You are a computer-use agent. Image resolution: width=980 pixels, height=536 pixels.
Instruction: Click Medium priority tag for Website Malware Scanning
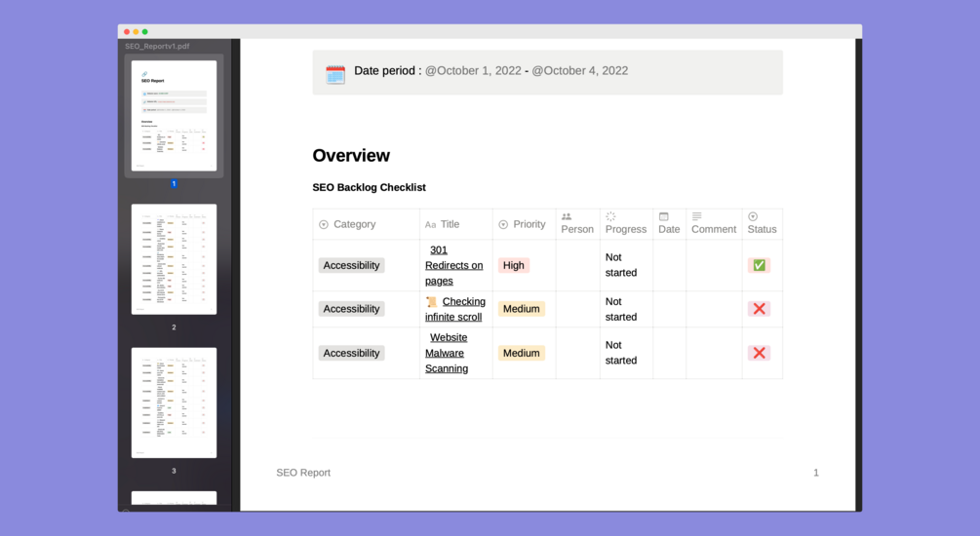coord(522,353)
